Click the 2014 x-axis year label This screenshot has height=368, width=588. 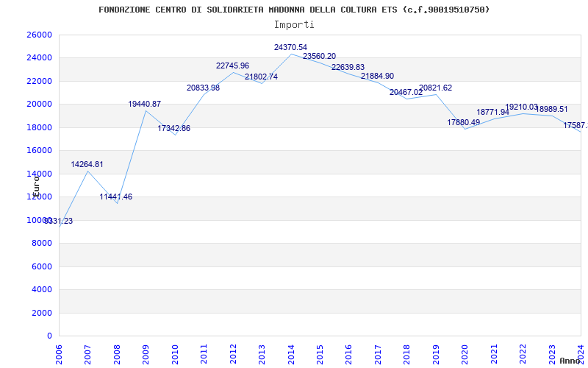tap(290, 354)
